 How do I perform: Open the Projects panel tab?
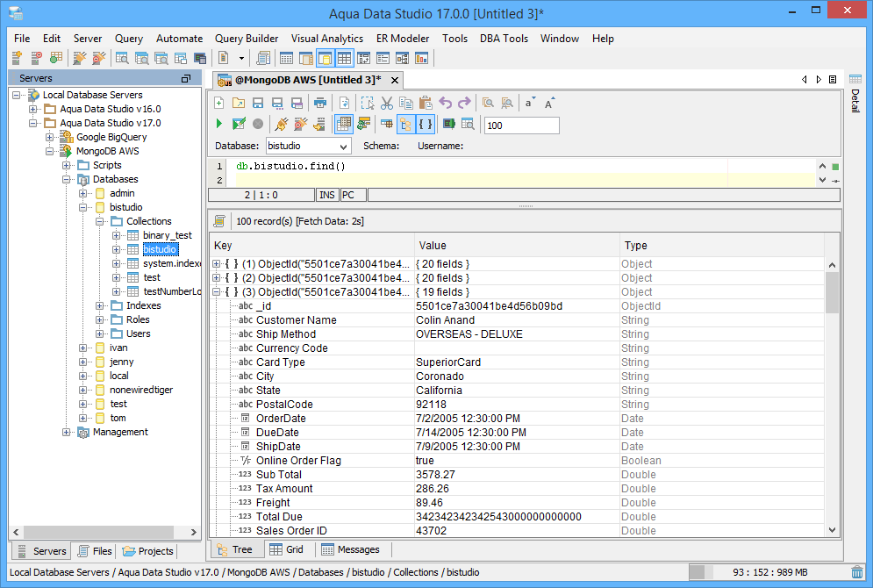(148, 551)
